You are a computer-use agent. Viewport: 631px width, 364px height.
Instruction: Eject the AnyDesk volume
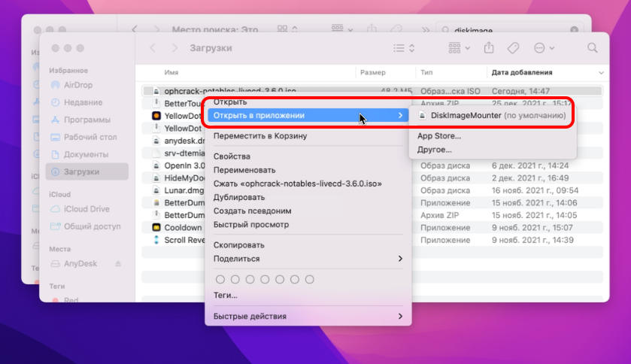118,263
